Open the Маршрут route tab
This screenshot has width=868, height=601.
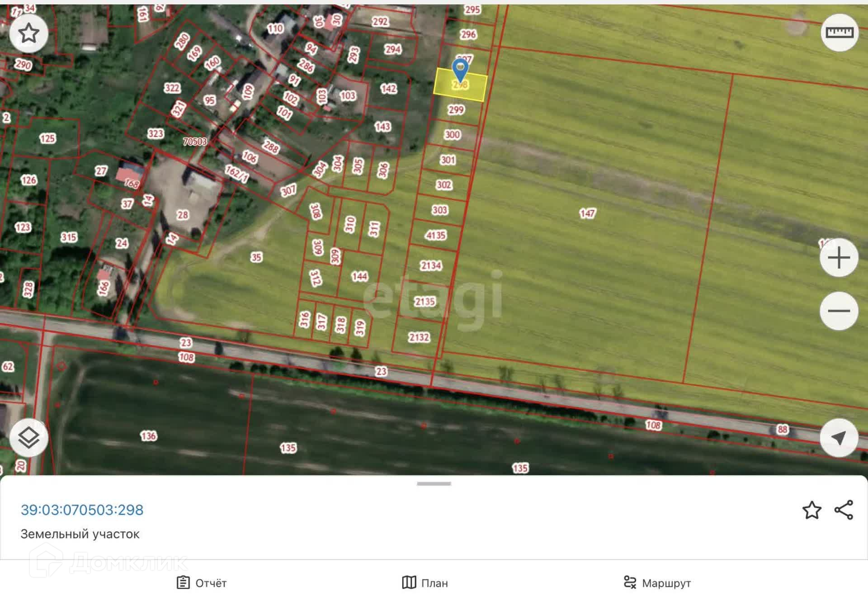657,583
